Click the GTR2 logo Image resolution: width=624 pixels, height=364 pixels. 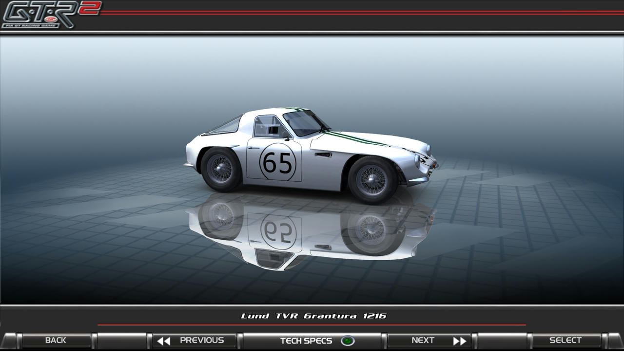click(x=51, y=15)
